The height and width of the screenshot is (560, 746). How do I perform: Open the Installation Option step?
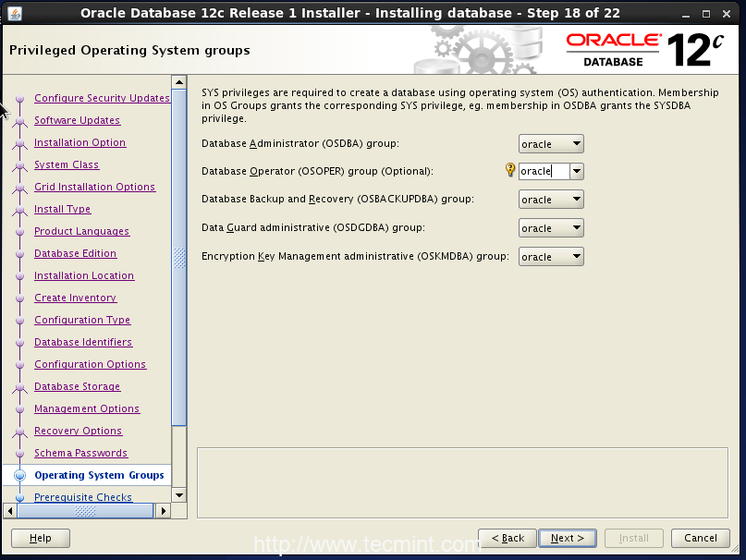click(x=79, y=142)
